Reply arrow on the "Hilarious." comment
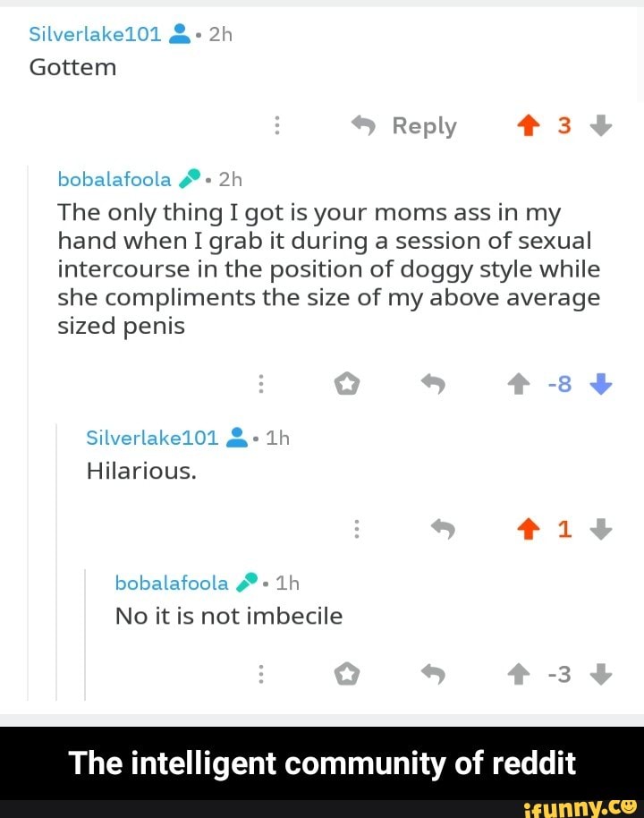The image size is (644, 818). coord(443,530)
